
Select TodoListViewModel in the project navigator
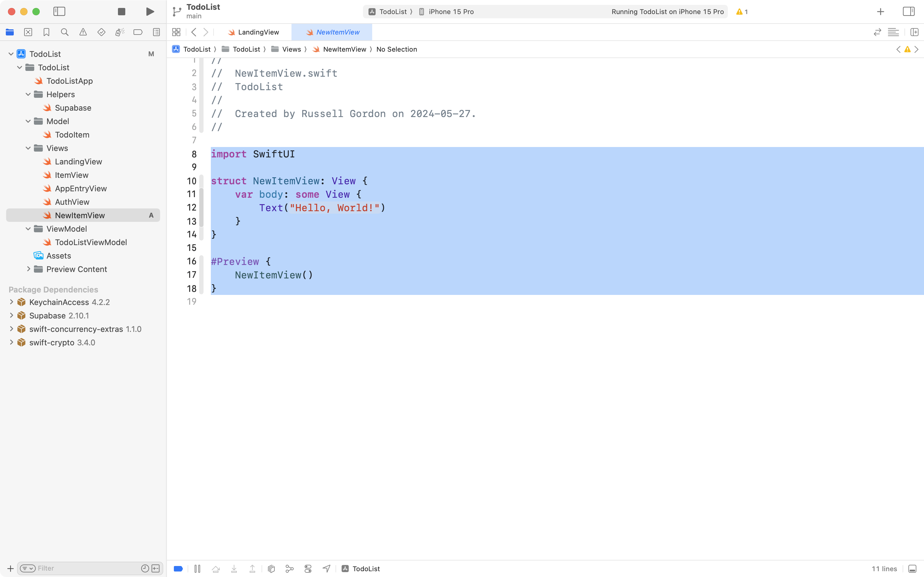(91, 242)
